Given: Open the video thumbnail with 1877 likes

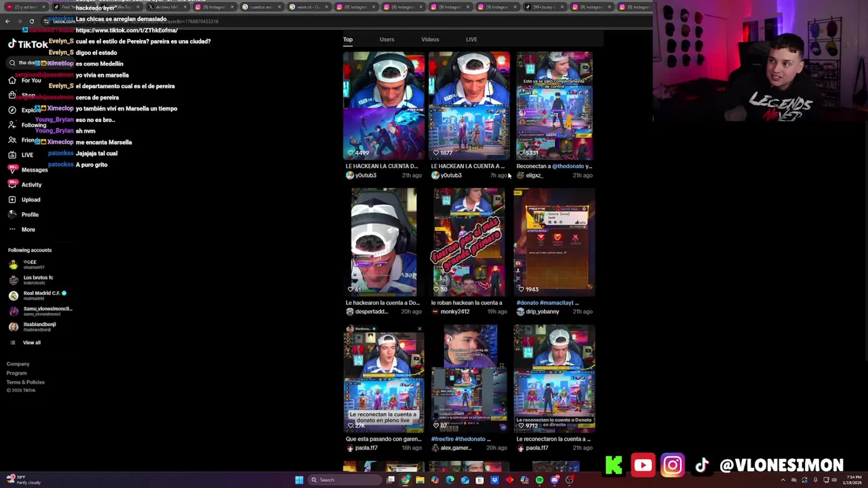Looking at the screenshot, I should coord(469,106).
